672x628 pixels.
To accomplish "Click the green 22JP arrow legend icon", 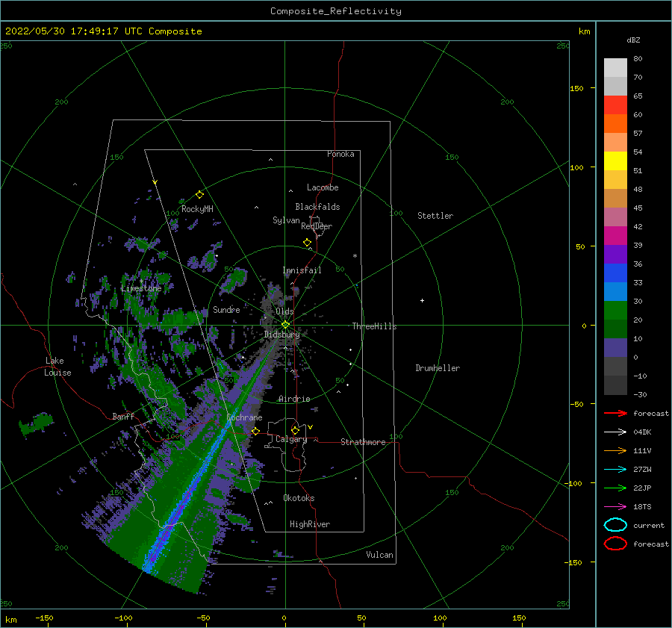I will point(615,488).
